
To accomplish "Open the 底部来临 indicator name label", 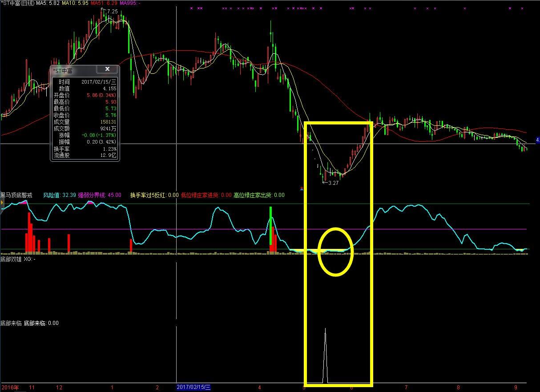I will point(11,323).
